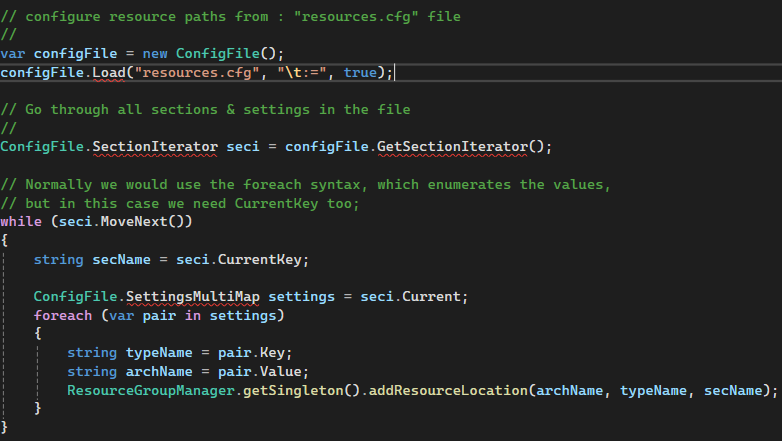Click MoveNext in the while condition
Screen dimensions: 782x441
[134, 221]
